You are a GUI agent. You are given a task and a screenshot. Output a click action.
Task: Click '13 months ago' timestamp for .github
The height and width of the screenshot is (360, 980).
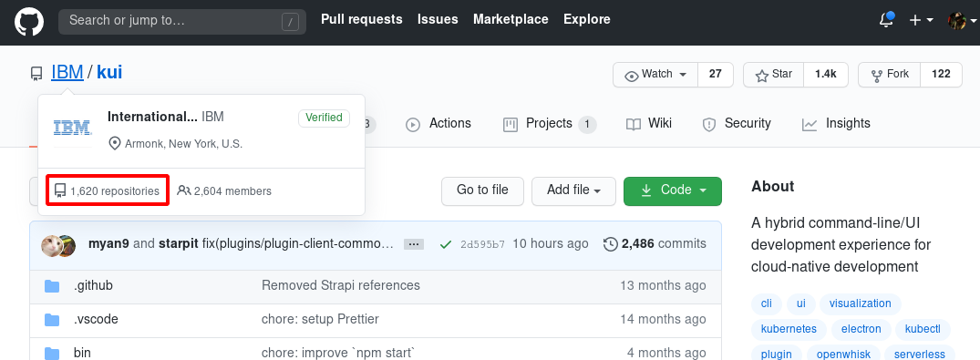tap(663, 285)
